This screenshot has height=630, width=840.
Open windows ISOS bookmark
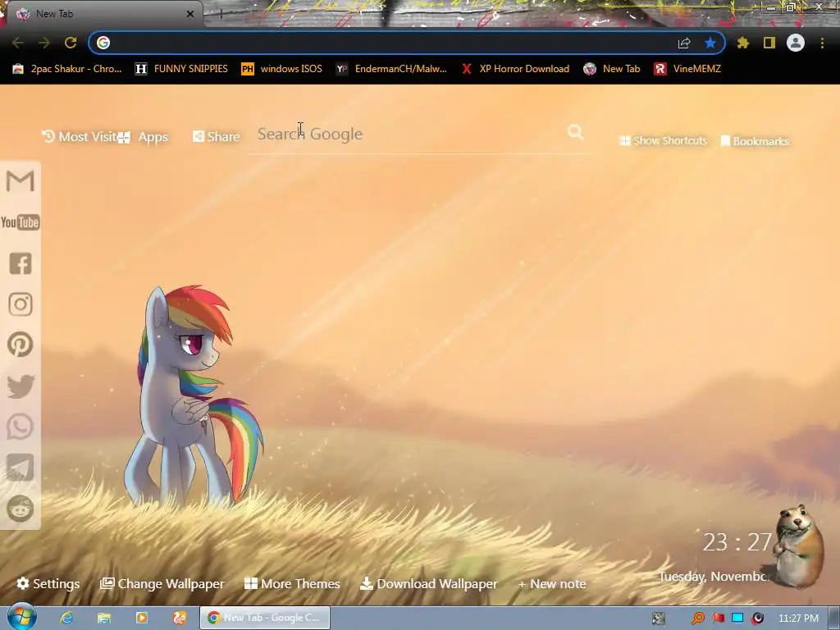[282, 69]
